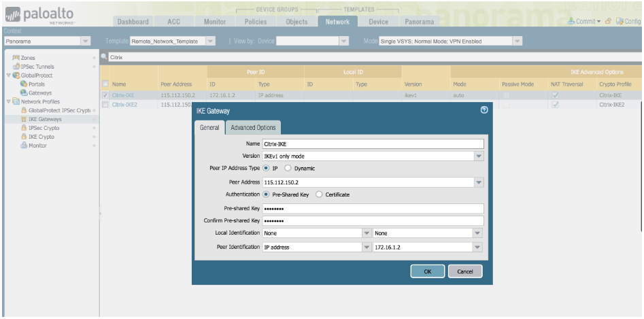Click the Pre-shared Key field
Viewport: 644px width, 319px height.
point(373,209)
